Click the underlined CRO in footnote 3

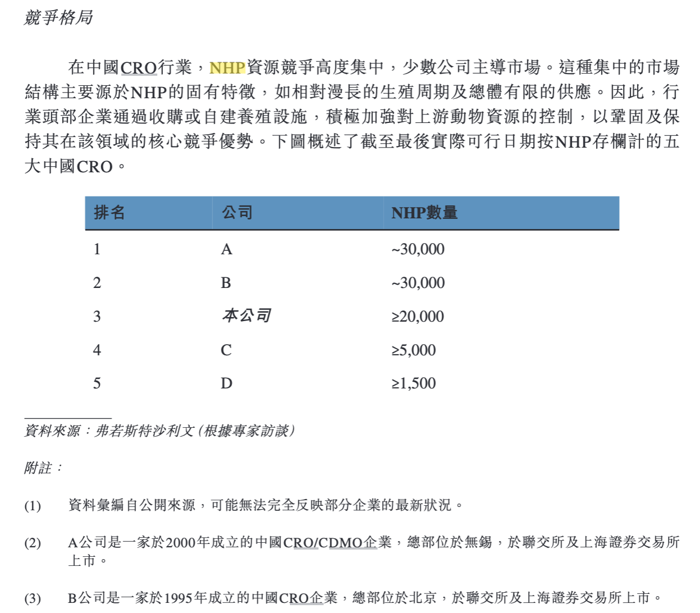pos(294,598)
